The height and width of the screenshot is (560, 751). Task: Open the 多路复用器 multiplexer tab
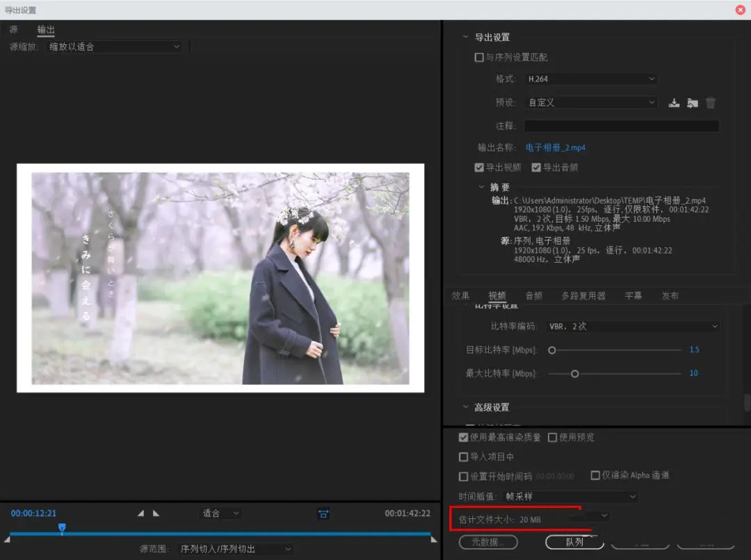point(583,296)
